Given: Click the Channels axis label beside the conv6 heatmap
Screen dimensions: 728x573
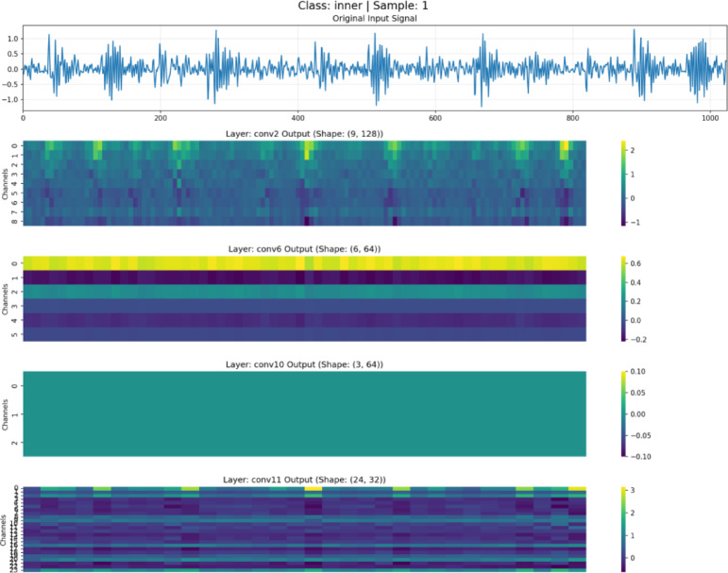Looking at the screenshot, I should click(x=5, y=299).
